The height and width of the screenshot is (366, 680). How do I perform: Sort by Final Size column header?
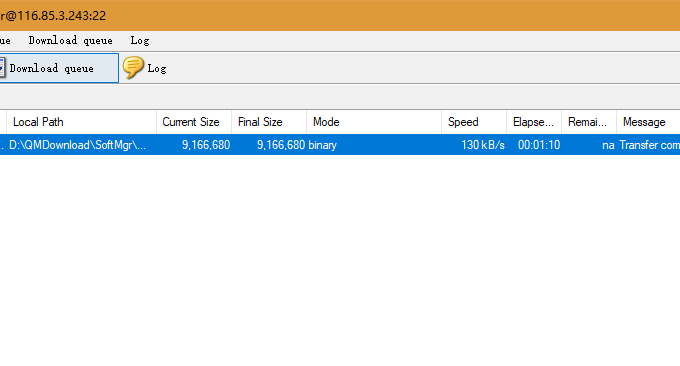pyautogui.click(x=269, y=122)
